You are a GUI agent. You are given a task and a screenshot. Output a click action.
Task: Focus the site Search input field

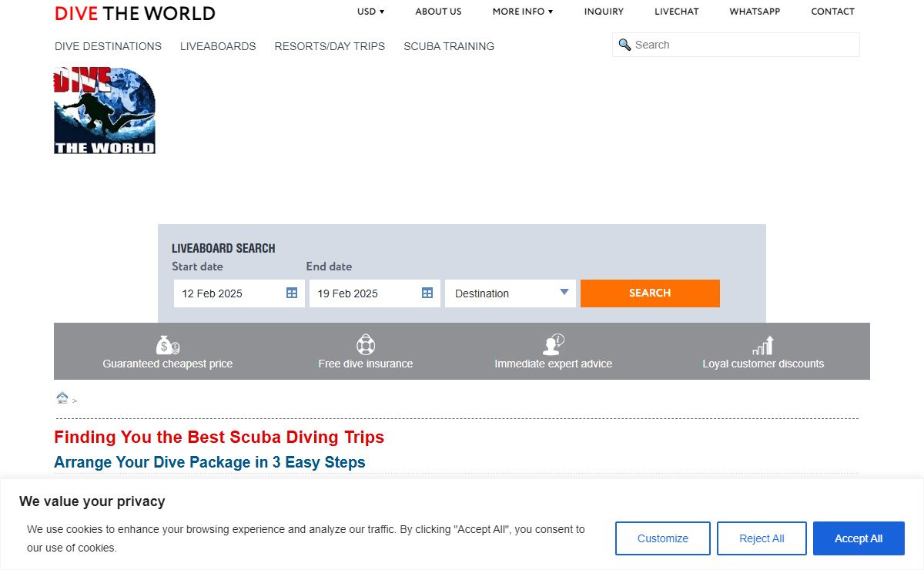[736, 45]
